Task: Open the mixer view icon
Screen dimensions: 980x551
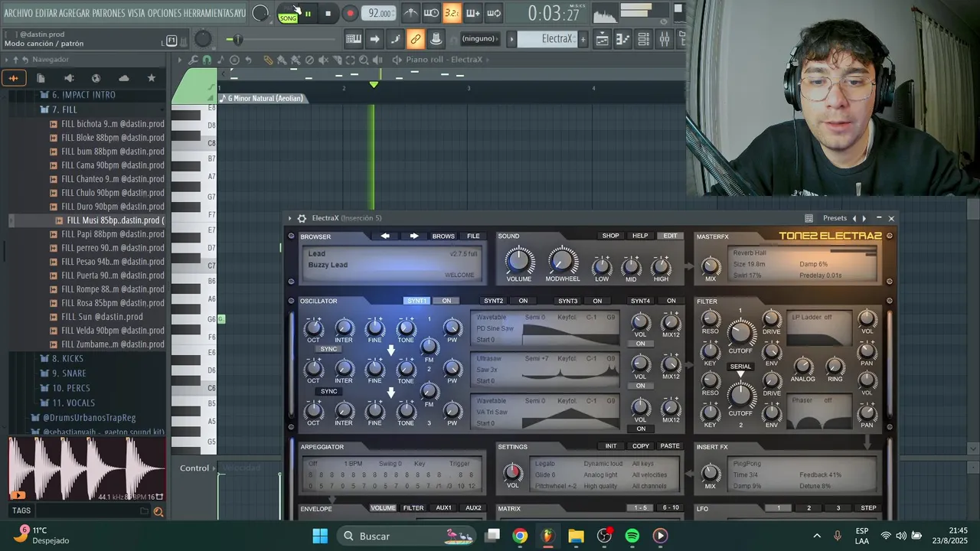Action: tap(665, 39)
